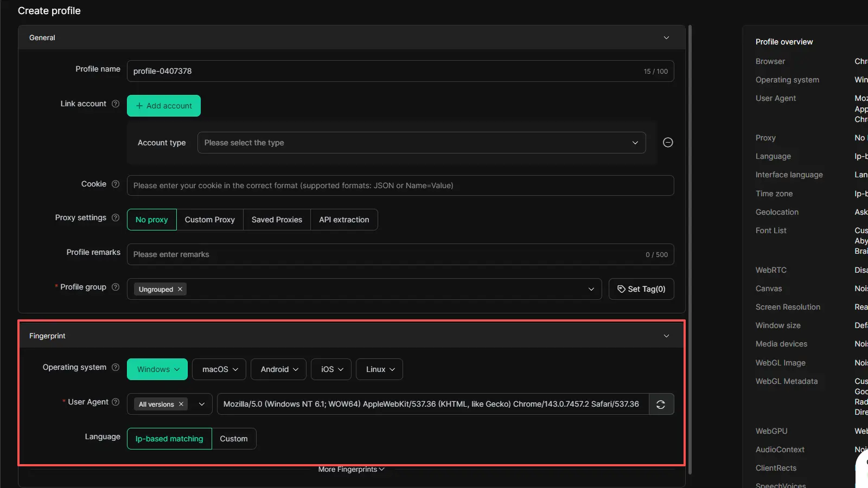Select Ip-based matching for language
This screenshot has height=488, width=868.
pos(169,439)
